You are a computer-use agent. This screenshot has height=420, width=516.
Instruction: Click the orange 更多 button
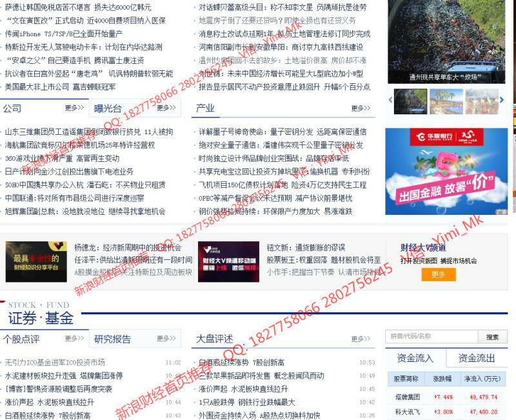point(439,274)
